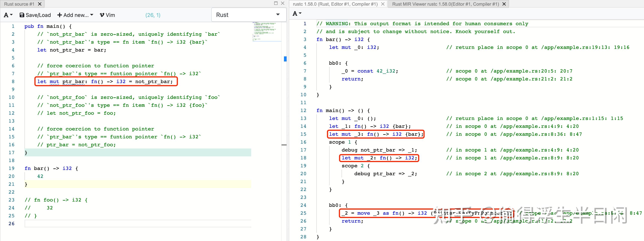
Task: Maximize the source editor pane
Action: (276, 3)
